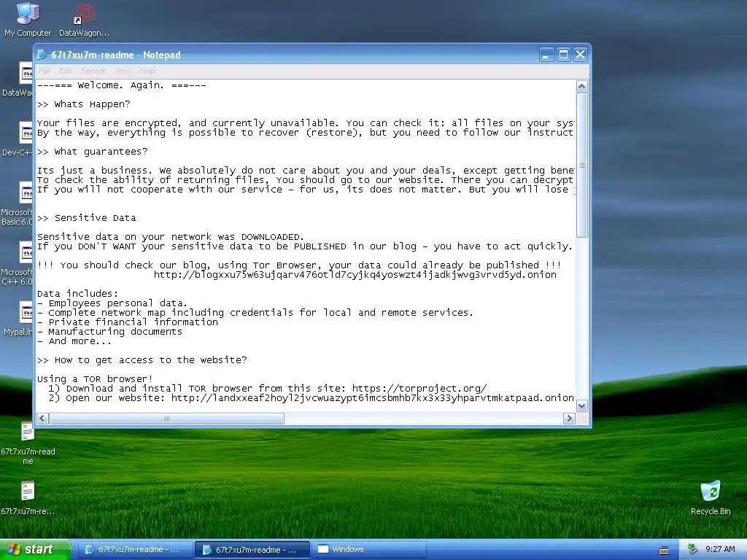Click the 'Using a TOR browser!' line

tap(96, 379)
